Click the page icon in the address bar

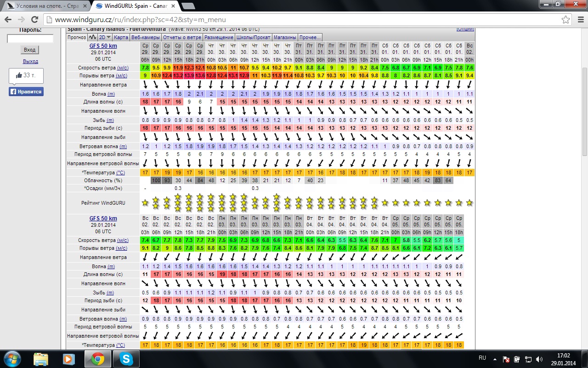click(50, 20)
